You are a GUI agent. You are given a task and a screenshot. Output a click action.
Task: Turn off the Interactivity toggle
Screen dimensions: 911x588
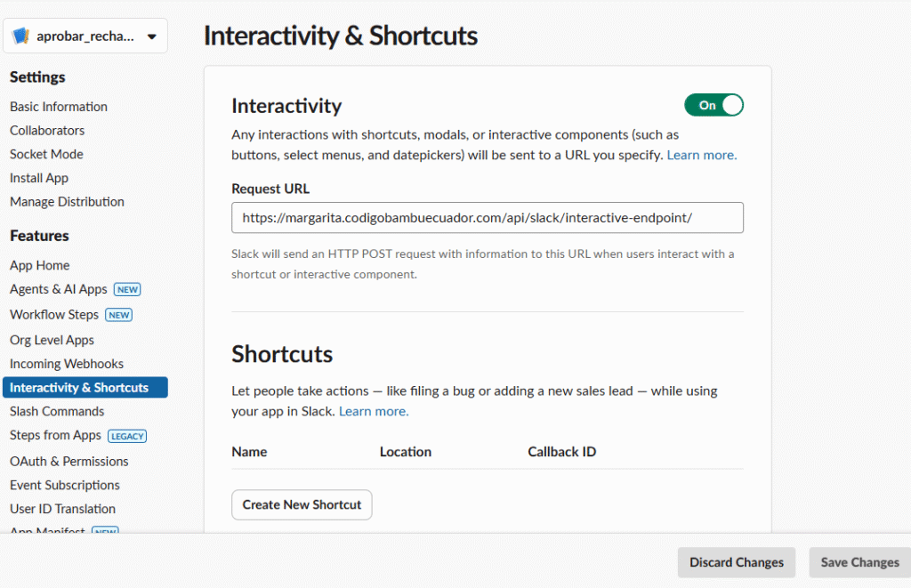pos(713,105)
